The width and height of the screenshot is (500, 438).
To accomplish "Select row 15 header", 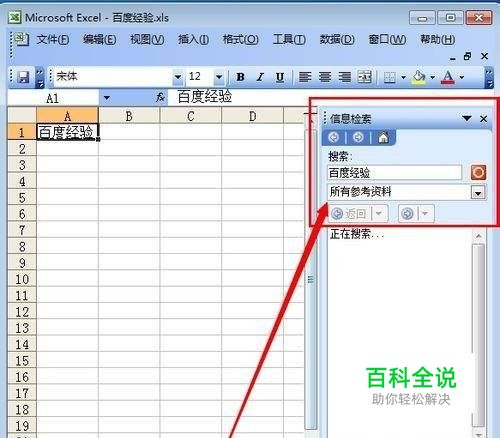I will [x=22, y=361].
